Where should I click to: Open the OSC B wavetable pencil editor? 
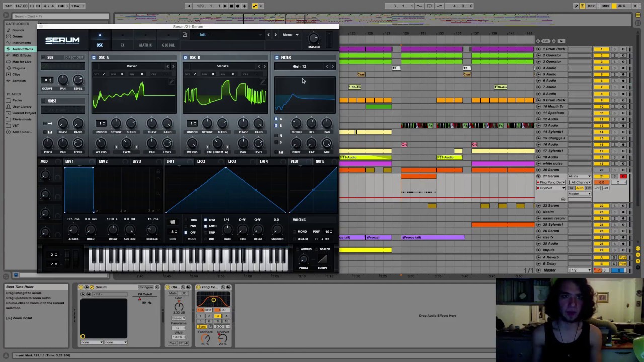(262, 82)
